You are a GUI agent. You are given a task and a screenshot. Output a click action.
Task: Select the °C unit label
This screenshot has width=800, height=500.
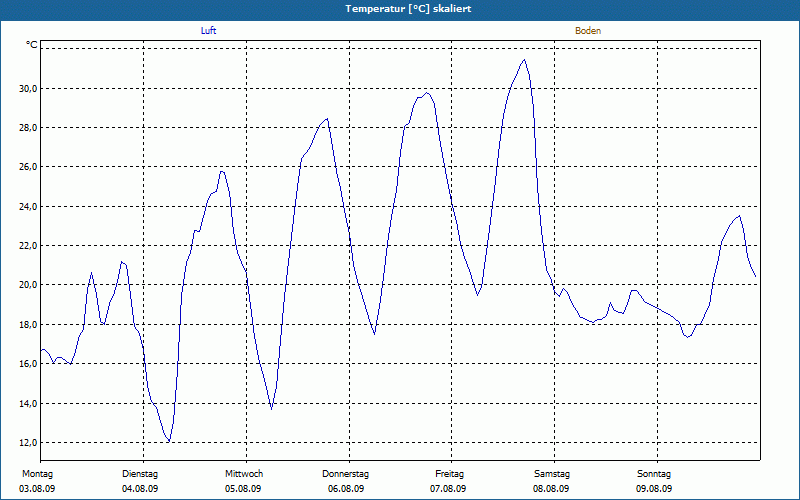pos(32,45)
